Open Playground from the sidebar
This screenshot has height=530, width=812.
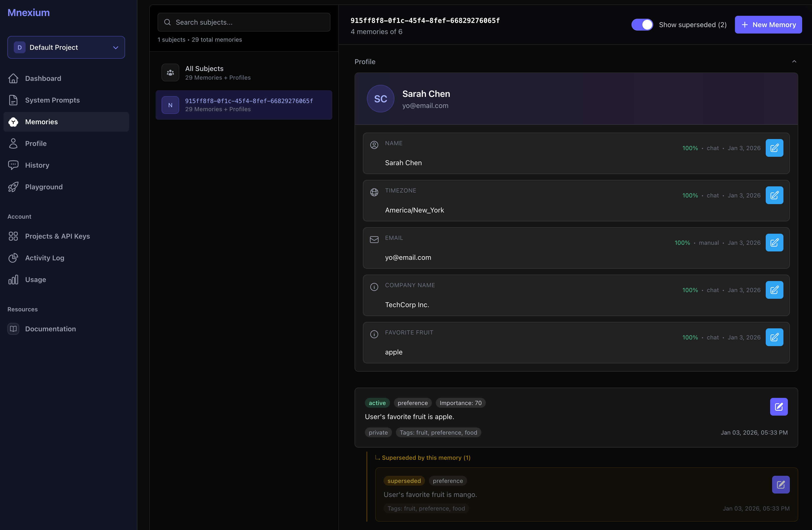click(x=43, y=187)
